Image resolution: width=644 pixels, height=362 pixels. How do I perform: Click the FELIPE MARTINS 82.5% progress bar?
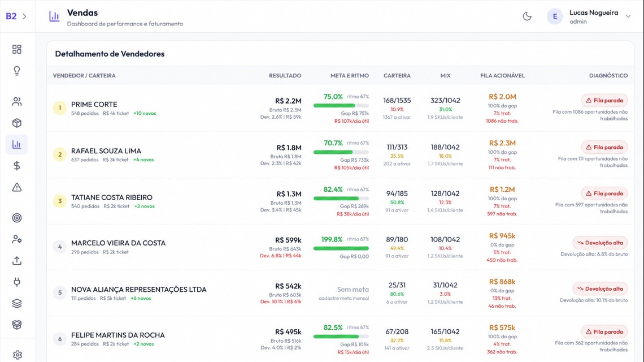click(x=341, y=337)
